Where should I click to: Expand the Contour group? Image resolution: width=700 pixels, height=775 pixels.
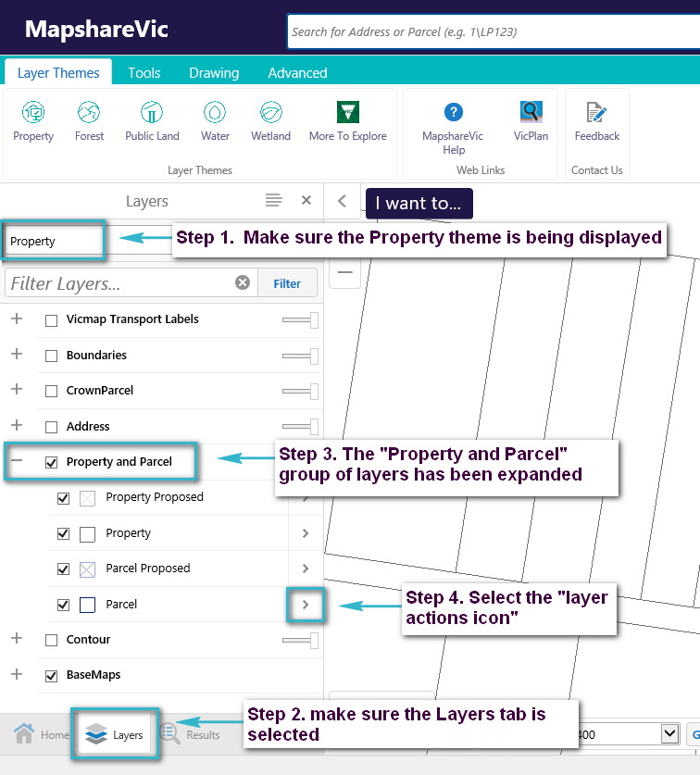17,638
